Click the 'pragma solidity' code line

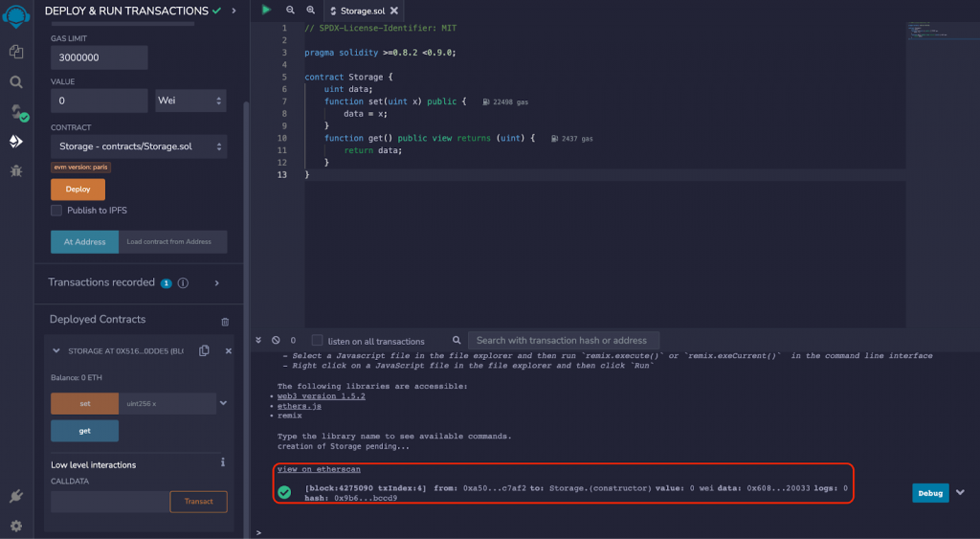click(380, 53)
